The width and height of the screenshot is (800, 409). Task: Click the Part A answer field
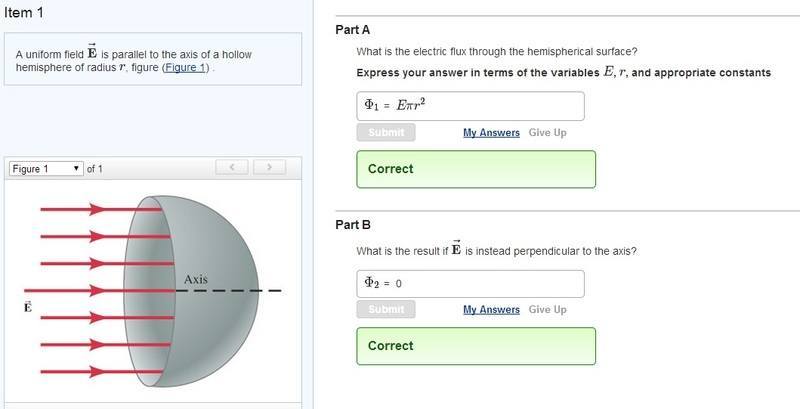(x=470, y=106)
